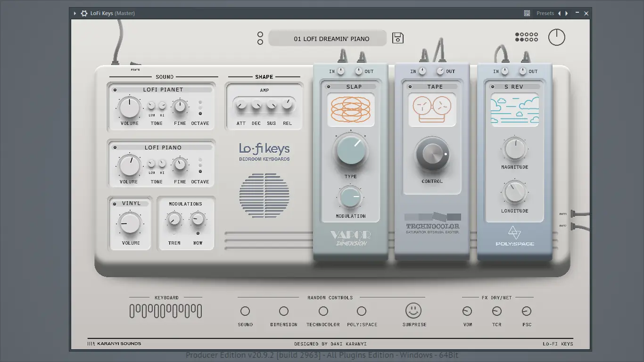The height and width of the screenshot is (362, 644).
Task: Click the Slap pedal Type knob
Action: click(x=351, y=150)
